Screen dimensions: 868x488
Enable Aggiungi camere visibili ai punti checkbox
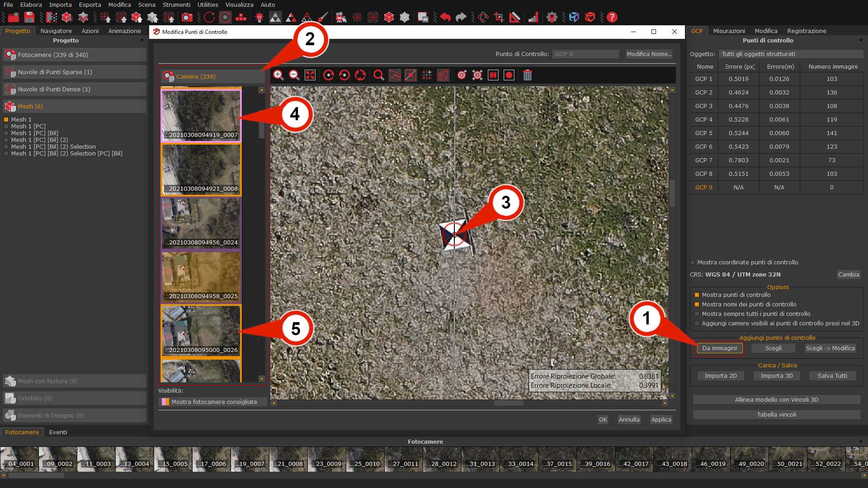(x=697, y=324)
